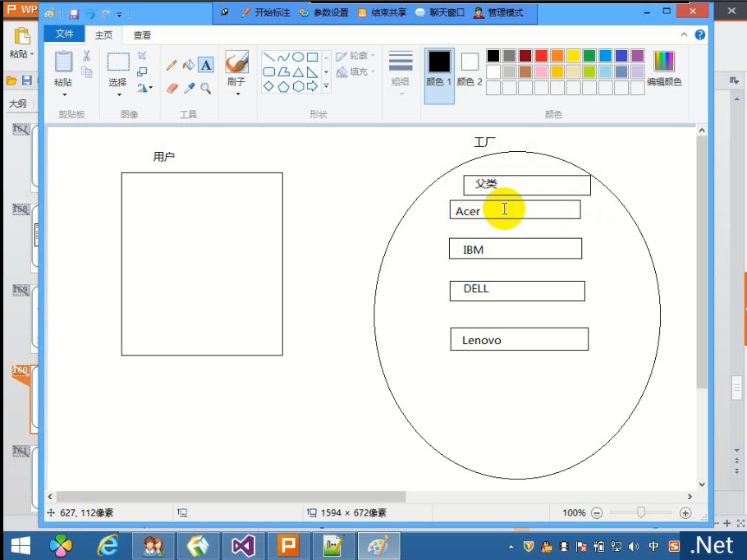Select the Diamond shape

click(269, 86)
